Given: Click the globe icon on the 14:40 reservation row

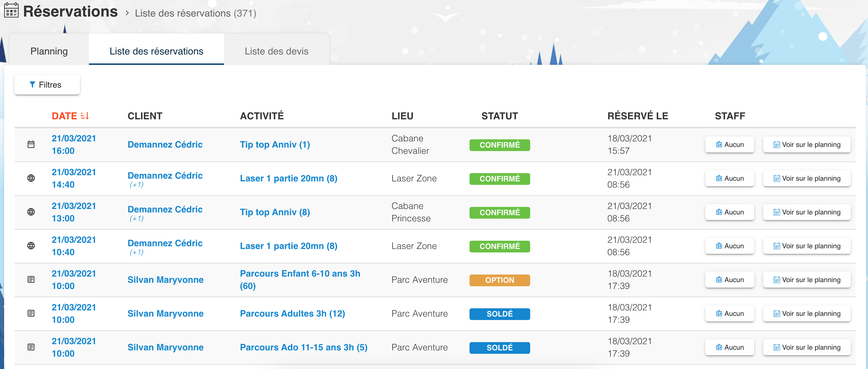Looking at the screenshot, I should [31, 178].
